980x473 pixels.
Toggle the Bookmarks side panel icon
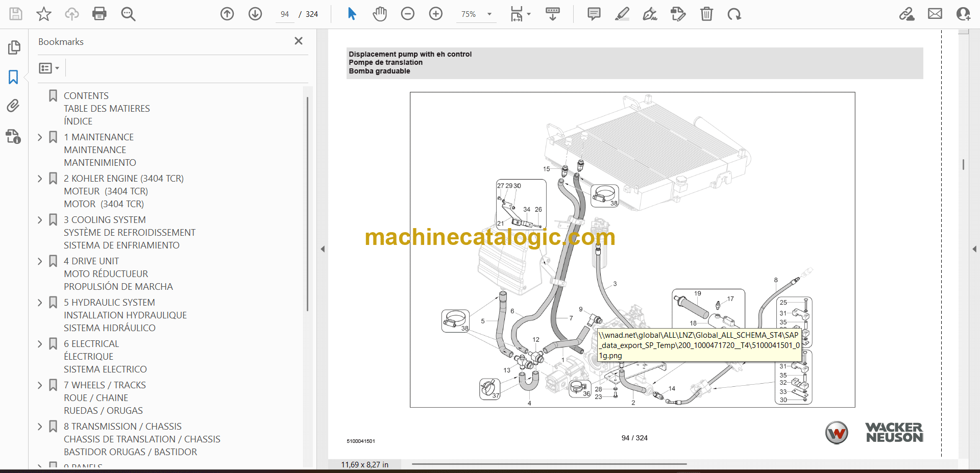pos(13,77)
